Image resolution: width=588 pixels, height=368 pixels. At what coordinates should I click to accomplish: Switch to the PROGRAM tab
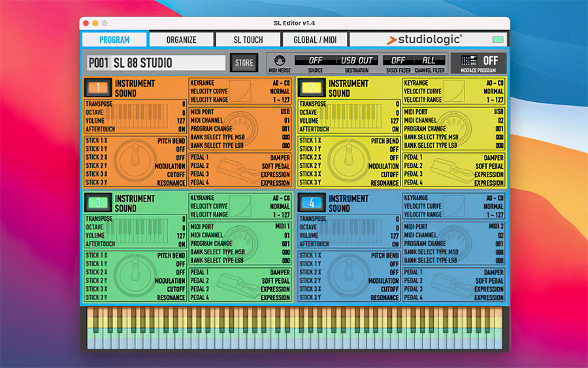[114, 39]
